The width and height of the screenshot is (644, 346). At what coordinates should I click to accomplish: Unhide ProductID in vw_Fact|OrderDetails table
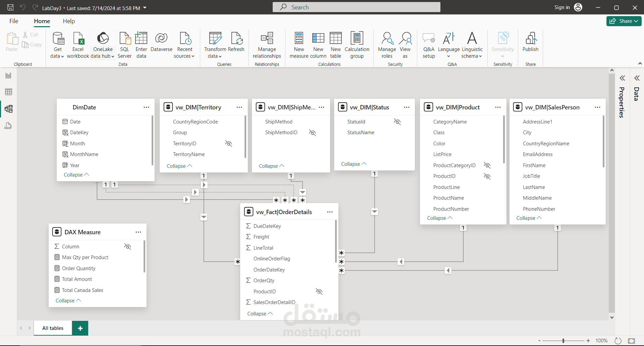point(319,292)
